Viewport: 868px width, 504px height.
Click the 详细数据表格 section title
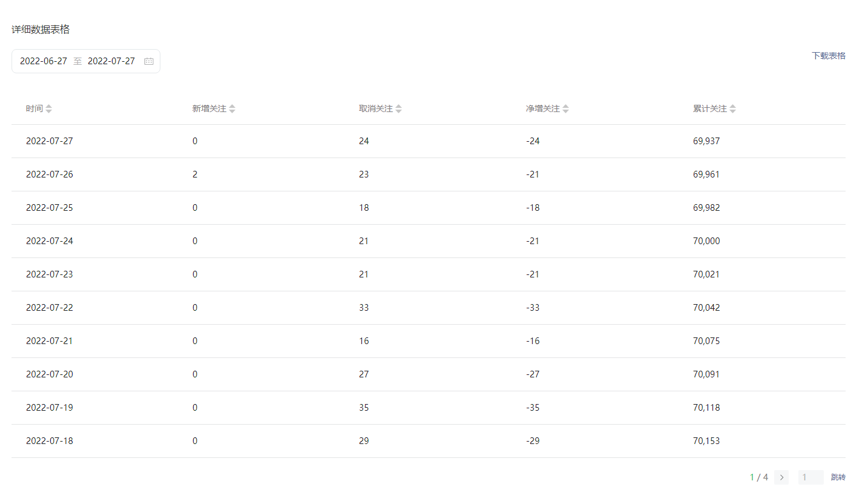[x=41, y=30]
